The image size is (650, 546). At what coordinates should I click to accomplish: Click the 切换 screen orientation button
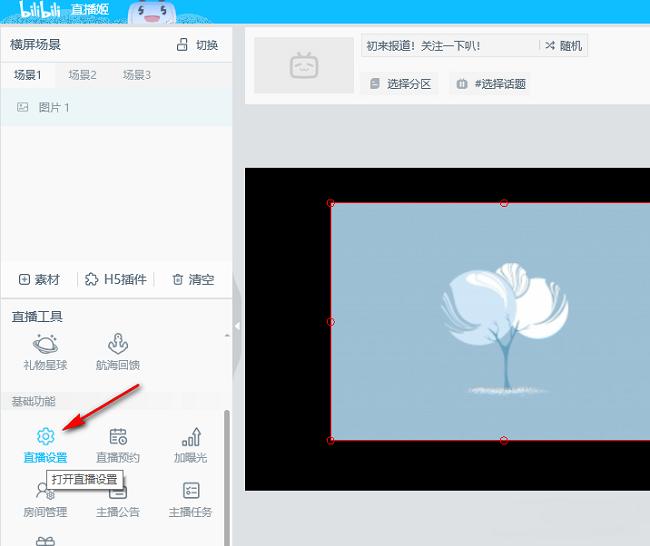pos(197,45)
